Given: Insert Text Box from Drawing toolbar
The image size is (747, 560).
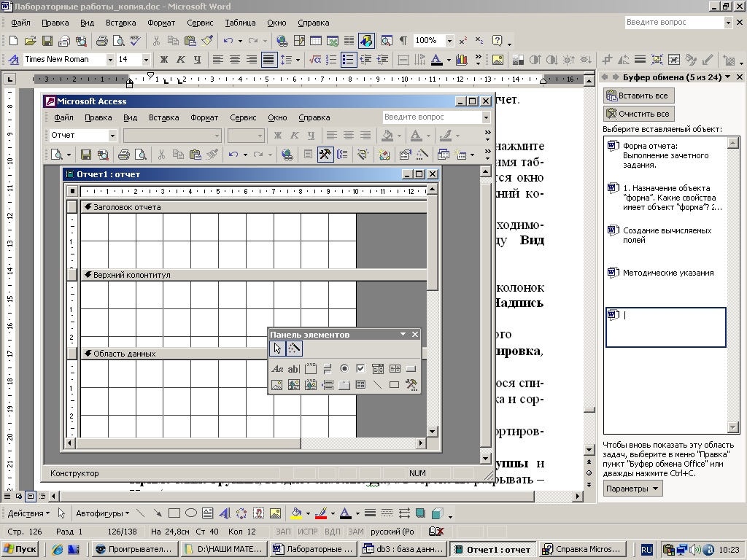Looking at the screenshot, I should point(207,513).
